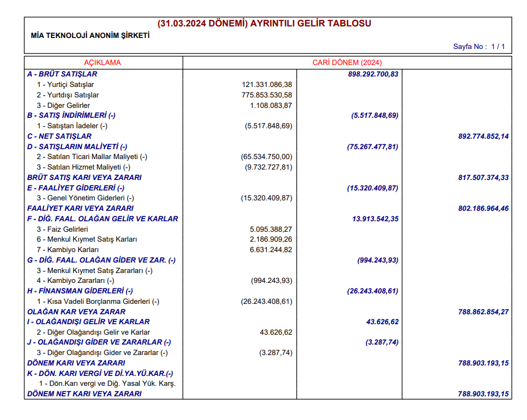Select the 4 - Kambiyo Zararları (-) row
The width and height of the screenshot is (527, 420).
75,280
